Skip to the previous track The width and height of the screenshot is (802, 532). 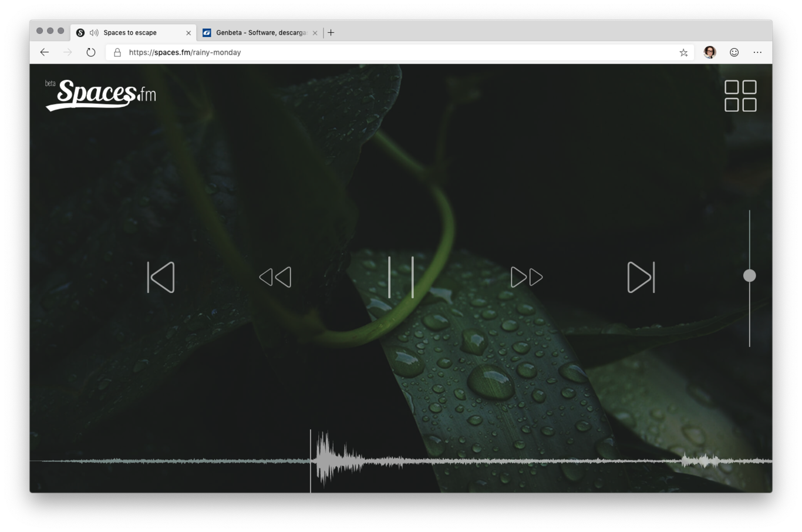click(161, 277)
